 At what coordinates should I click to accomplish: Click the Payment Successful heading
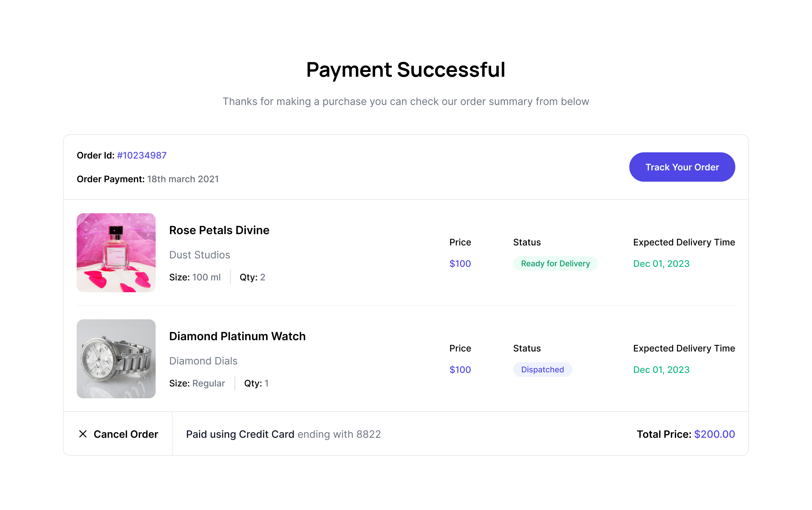405,69
